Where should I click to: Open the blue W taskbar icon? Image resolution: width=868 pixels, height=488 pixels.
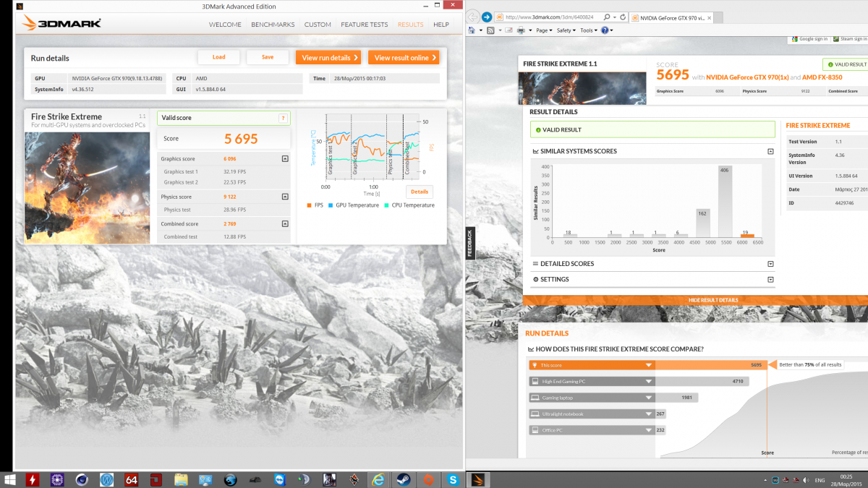(x=107, y=479)
